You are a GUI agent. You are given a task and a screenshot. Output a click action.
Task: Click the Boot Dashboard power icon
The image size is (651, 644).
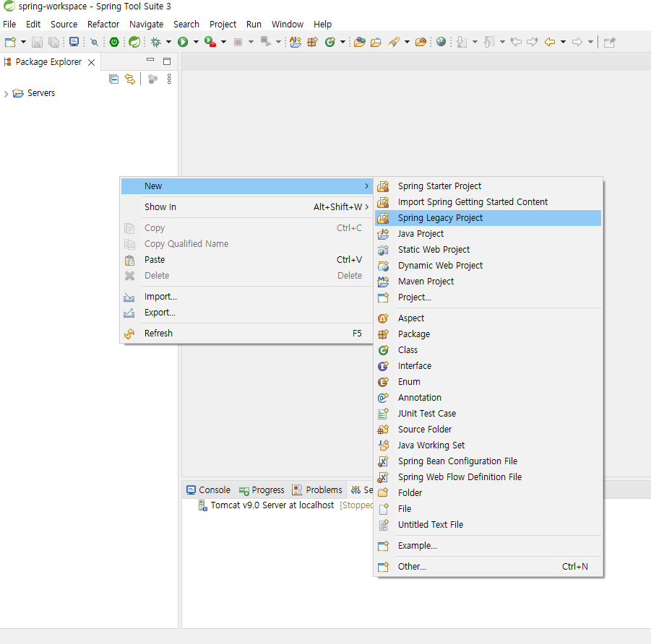coord(113,42)
